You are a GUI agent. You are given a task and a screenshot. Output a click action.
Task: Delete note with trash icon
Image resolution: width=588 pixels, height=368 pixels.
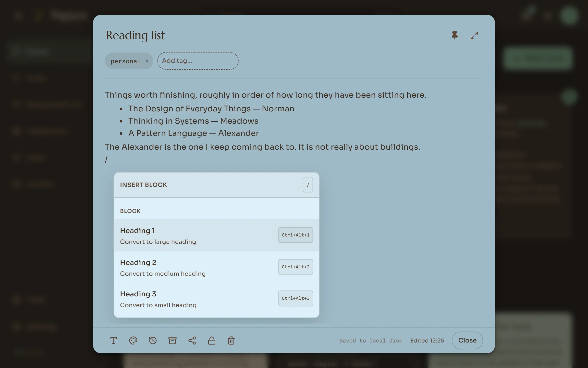coord(231,341)
